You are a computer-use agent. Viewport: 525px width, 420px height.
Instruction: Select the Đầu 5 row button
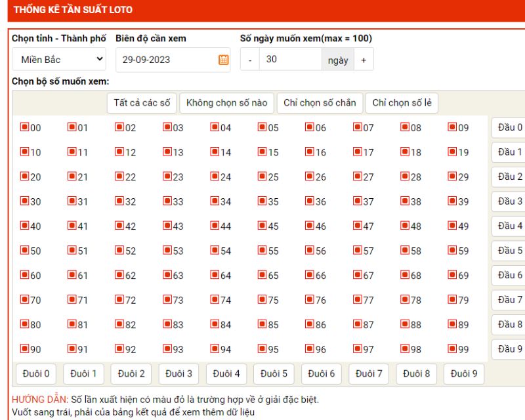(x=509, y=251)
